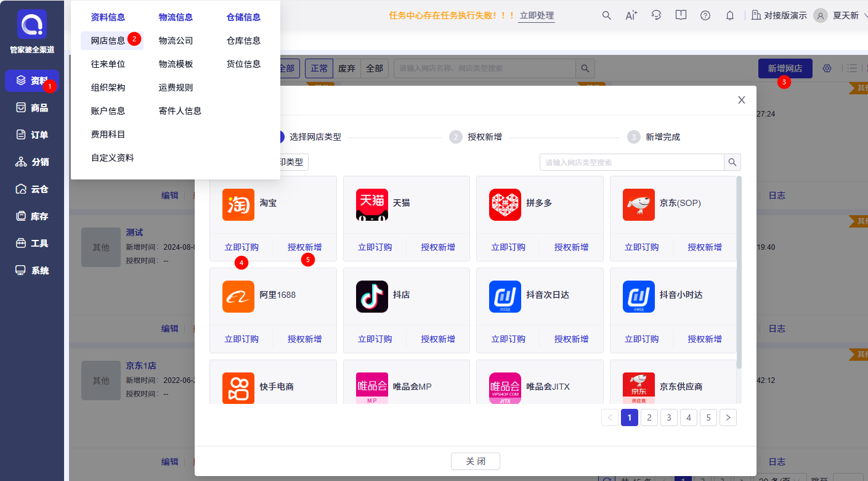The width and height of the screenshot is (868, 481).
Task: Click the 阿里1688 platform logo
Action: 238,297
